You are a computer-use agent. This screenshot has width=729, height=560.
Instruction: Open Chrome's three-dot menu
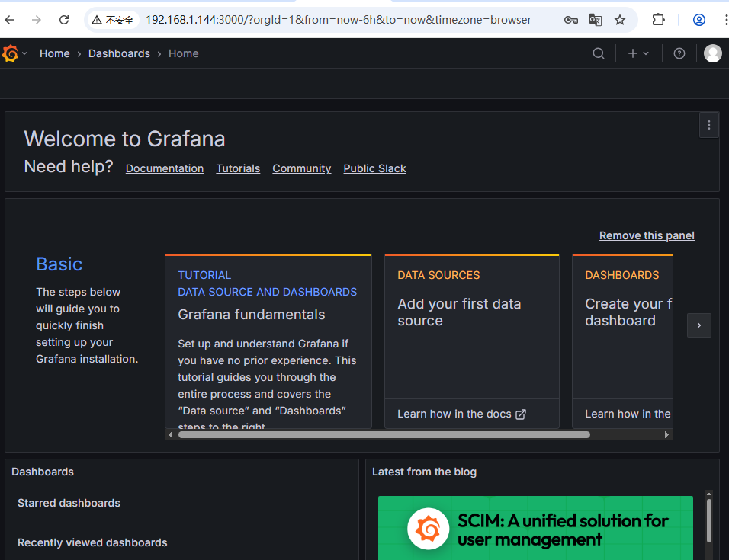(x=725, y=20)
